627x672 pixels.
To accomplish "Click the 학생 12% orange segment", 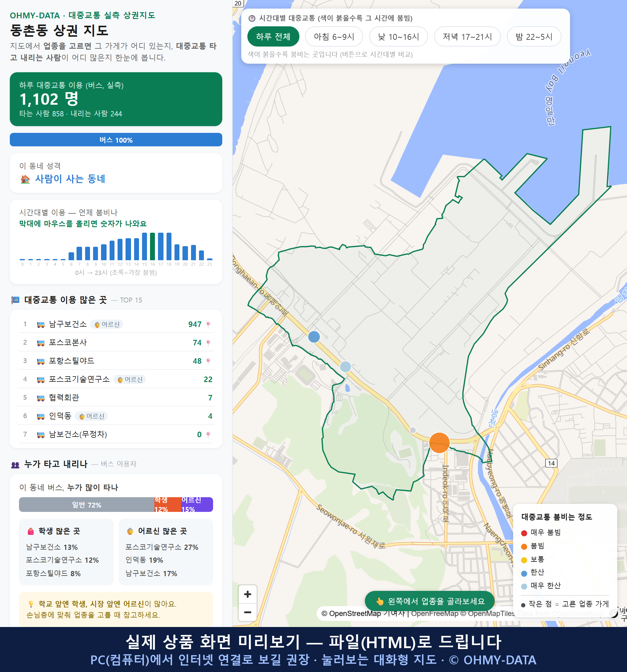I will (168, 505).
